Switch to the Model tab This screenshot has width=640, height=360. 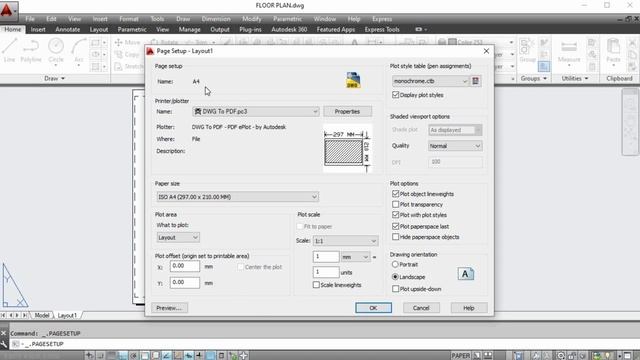pos(42,315)
